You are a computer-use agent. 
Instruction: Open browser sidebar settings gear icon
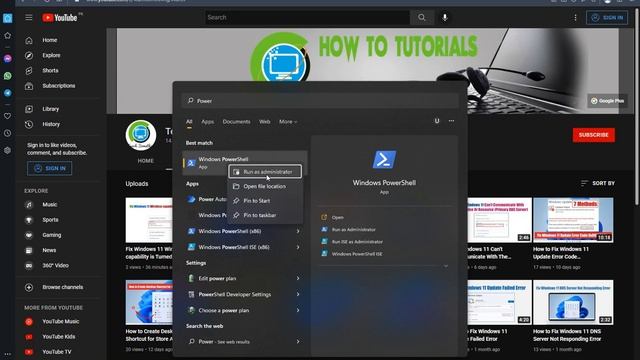[7, 150]
